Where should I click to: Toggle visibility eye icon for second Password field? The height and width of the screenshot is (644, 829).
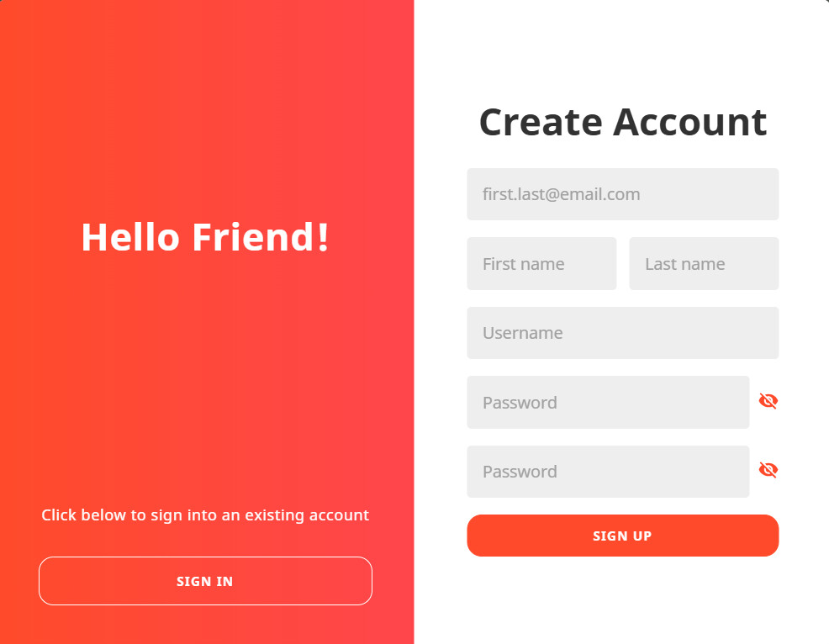(x=768, y=470)
